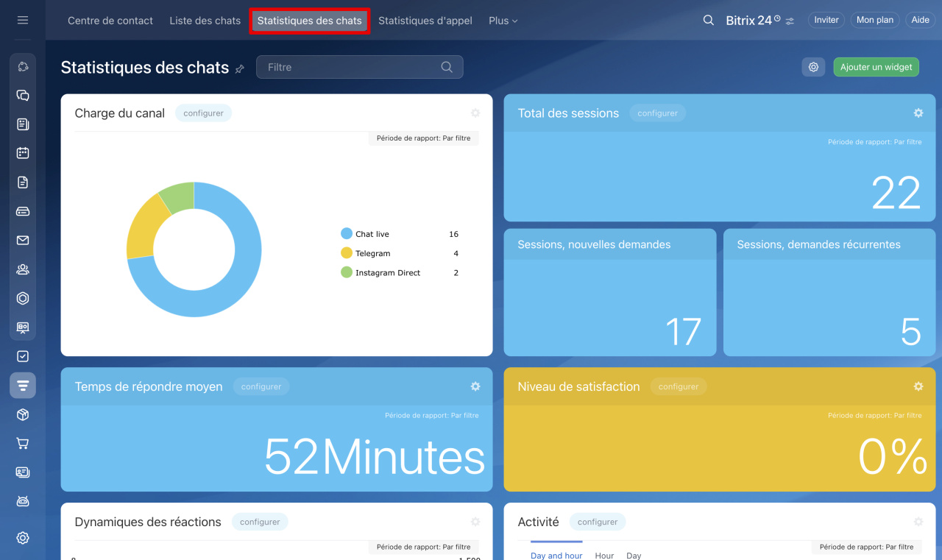The height and width of the screenshot is (560, 942).
Task: Click the Inviter button
Action: [826, 21]
